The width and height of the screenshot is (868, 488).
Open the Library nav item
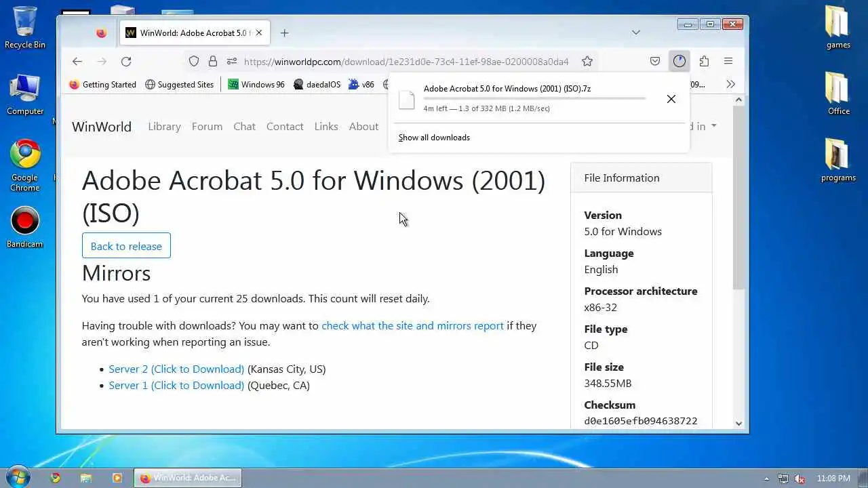[164, 127]
